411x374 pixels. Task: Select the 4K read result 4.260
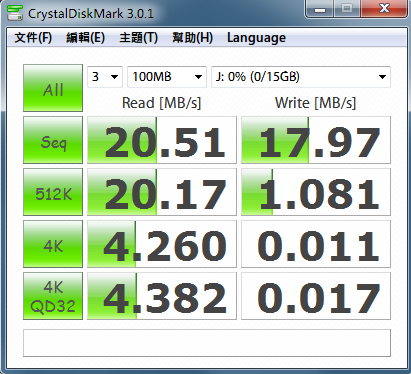coord(162,244)
